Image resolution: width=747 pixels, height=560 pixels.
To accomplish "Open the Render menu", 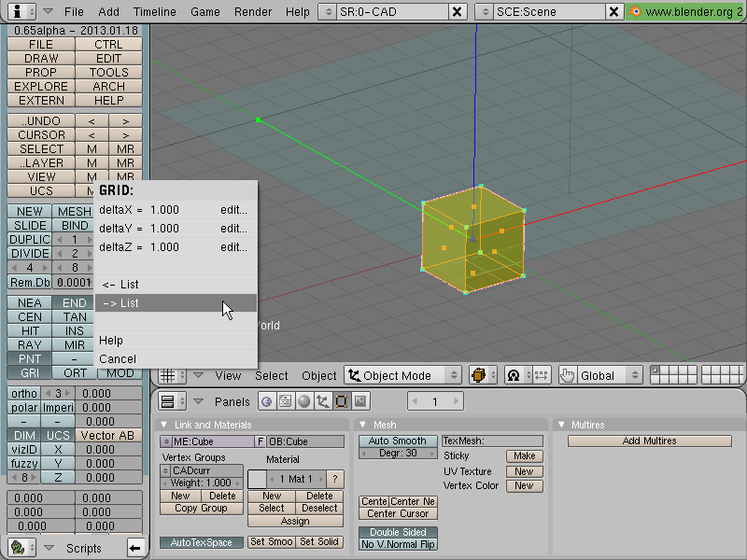I will [252, 11].
